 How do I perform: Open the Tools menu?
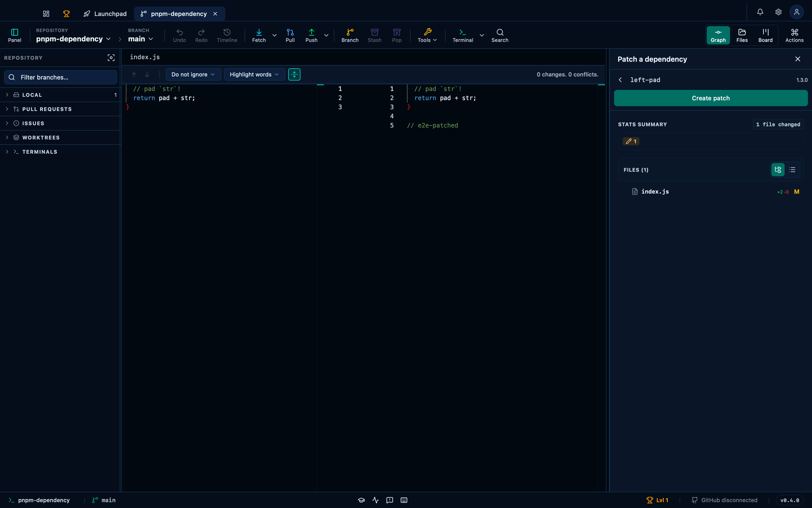click(x=427, y=35)
